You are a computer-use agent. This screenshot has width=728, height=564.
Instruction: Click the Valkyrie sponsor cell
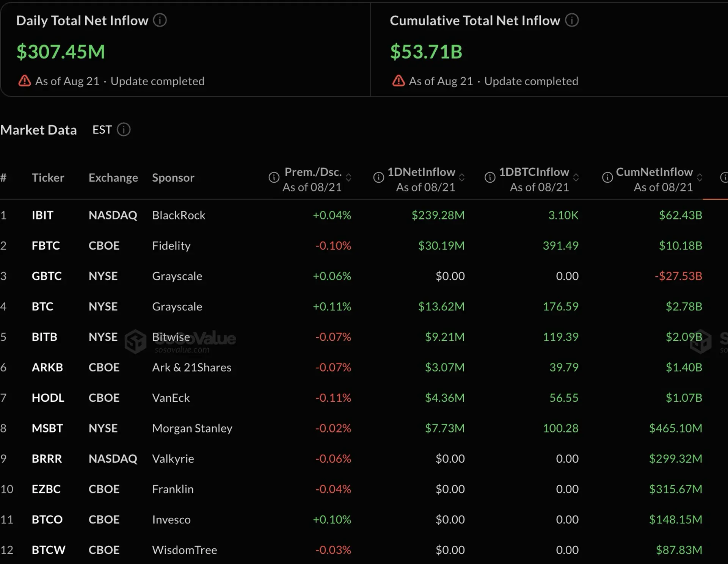click(173, 459)
